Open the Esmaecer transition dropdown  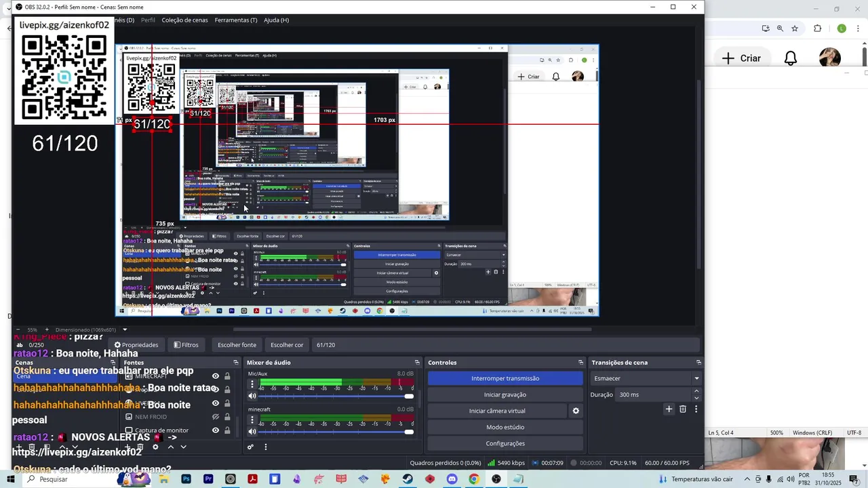[x=646, y=378]
